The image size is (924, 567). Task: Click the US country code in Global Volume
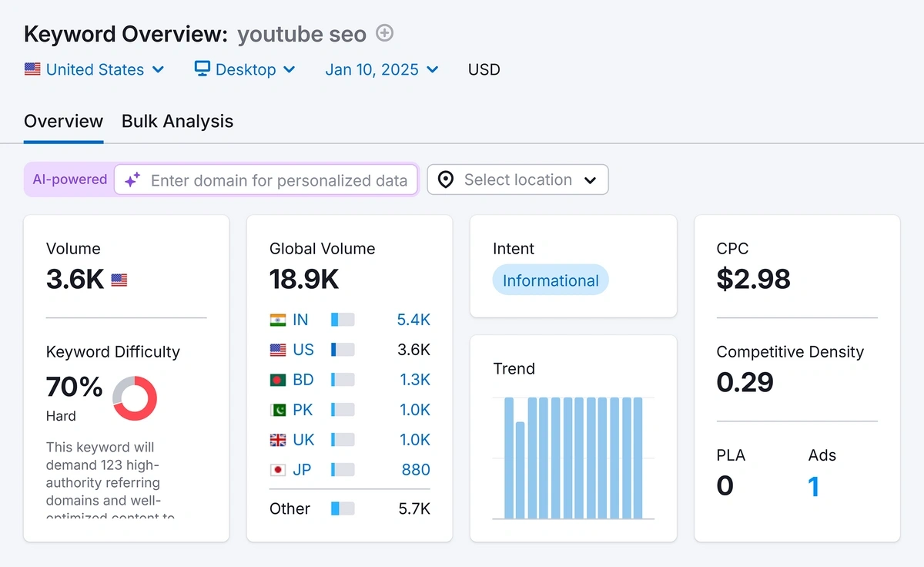click(303, 350)
